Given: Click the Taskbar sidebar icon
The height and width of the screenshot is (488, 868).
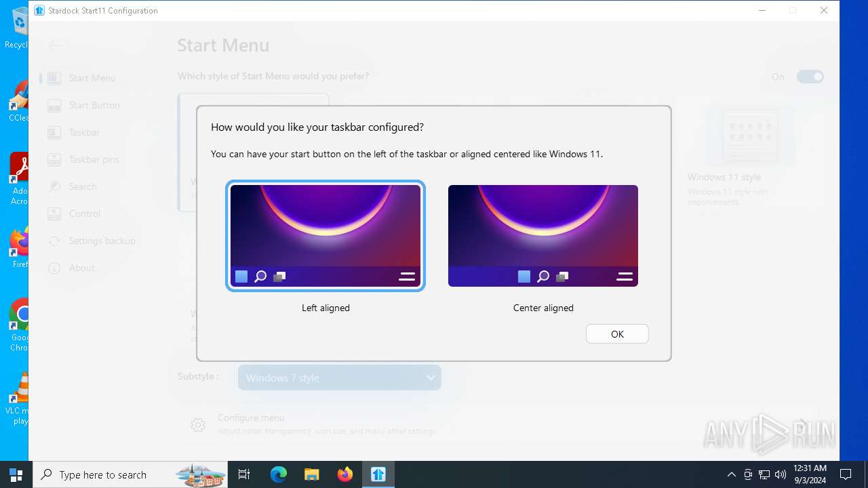Looking at the screenshot, I should point(54,132).
